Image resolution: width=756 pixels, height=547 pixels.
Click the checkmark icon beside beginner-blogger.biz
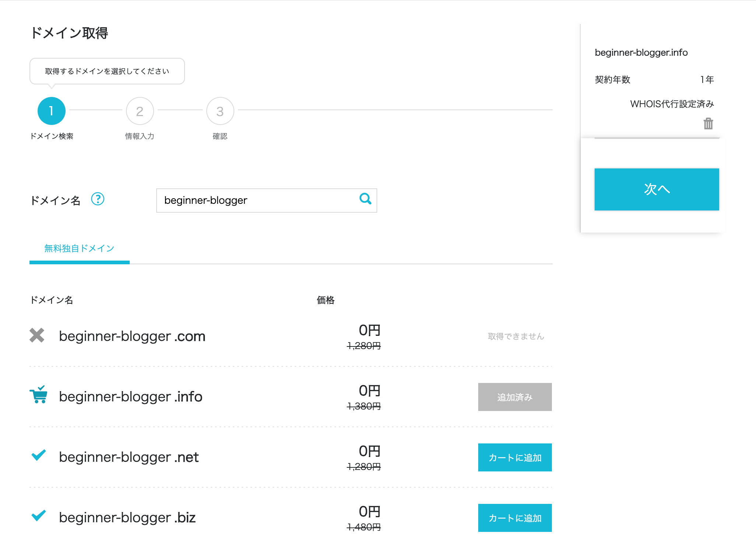(38, 516)
